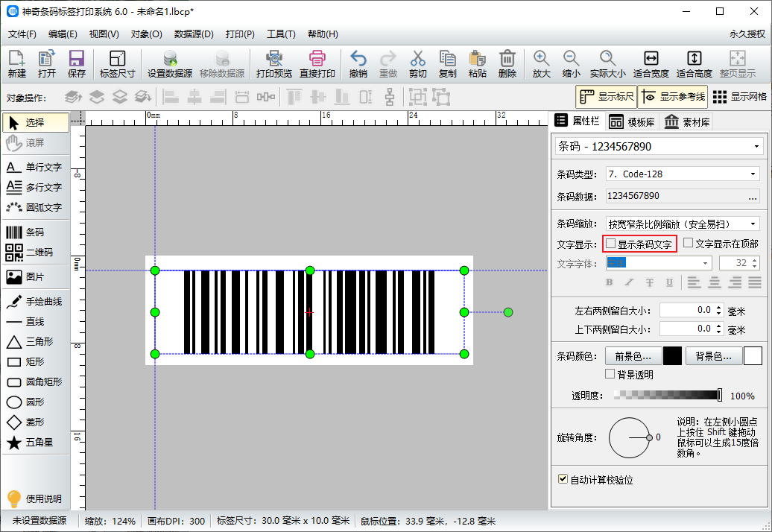772x532 pixels.
Task: Click the 缩小 zoom out icon
Action: pyautogui.click(x=571, y=64)
